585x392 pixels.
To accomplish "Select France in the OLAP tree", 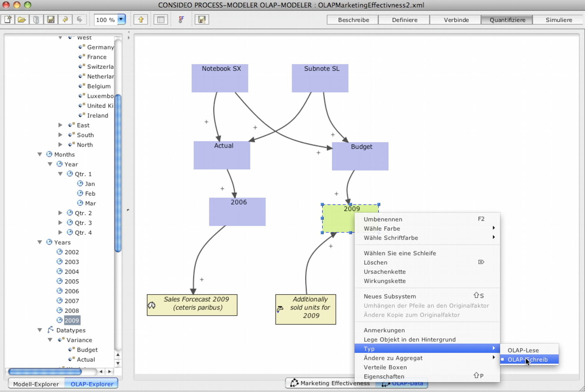I will (x=97, y=57).
